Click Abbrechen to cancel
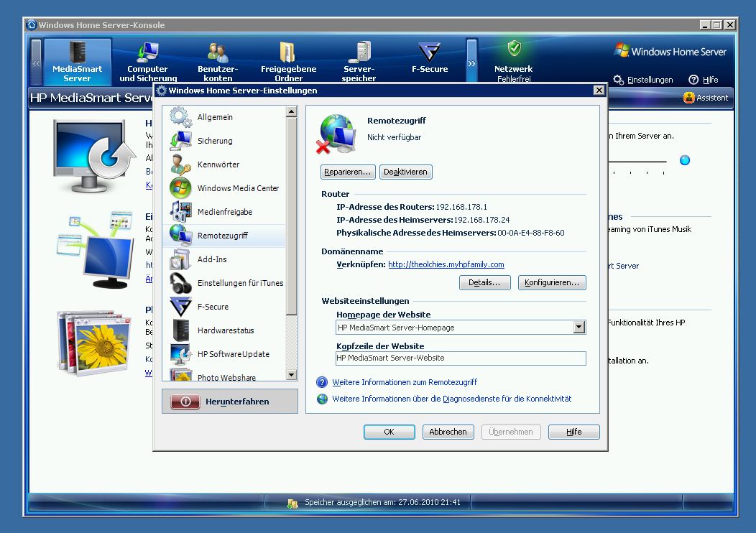Image resolution: width=756 pixels, height=533 pixels. point(448,432)
